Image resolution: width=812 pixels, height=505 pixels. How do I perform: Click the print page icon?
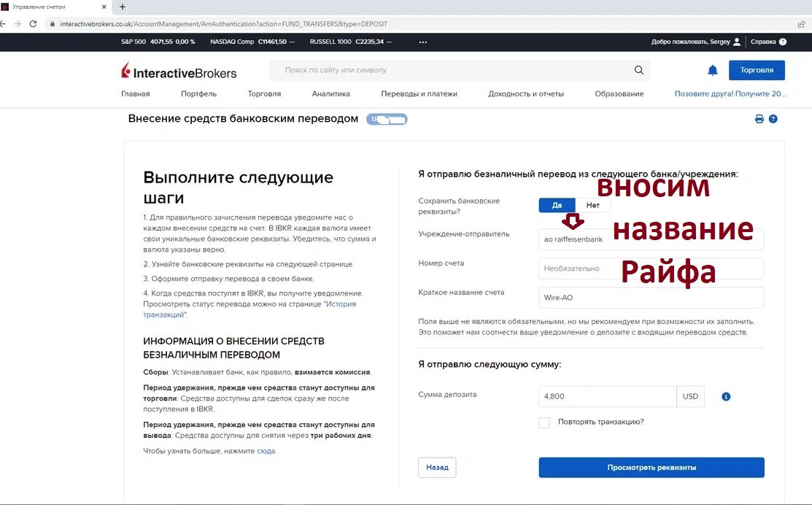pyautogui.click(x=759, y=119)
